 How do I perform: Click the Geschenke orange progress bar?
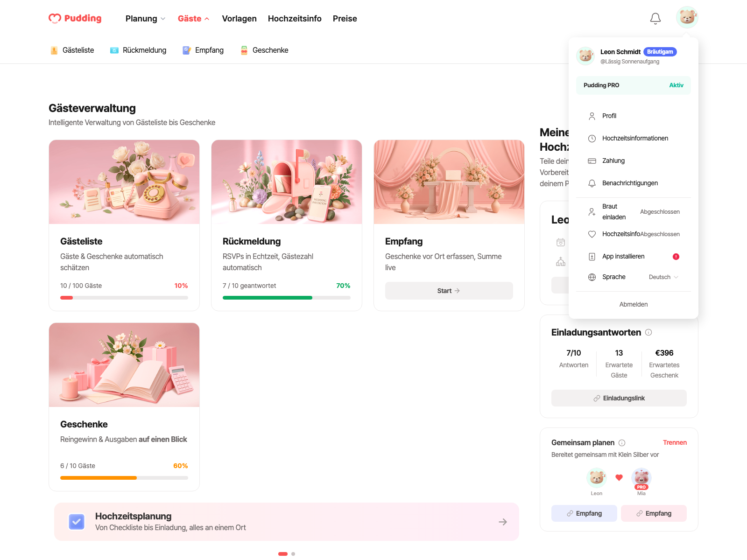click(x=124, y=478)
